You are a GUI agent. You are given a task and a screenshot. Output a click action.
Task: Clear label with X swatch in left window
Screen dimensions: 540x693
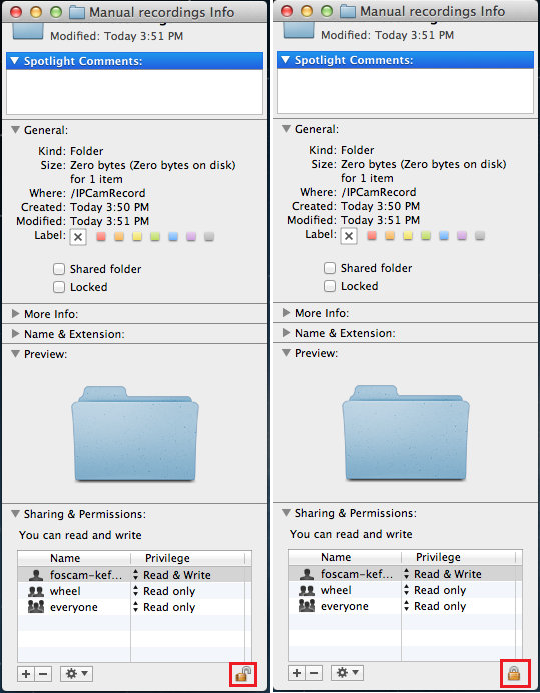click(78, 237)
